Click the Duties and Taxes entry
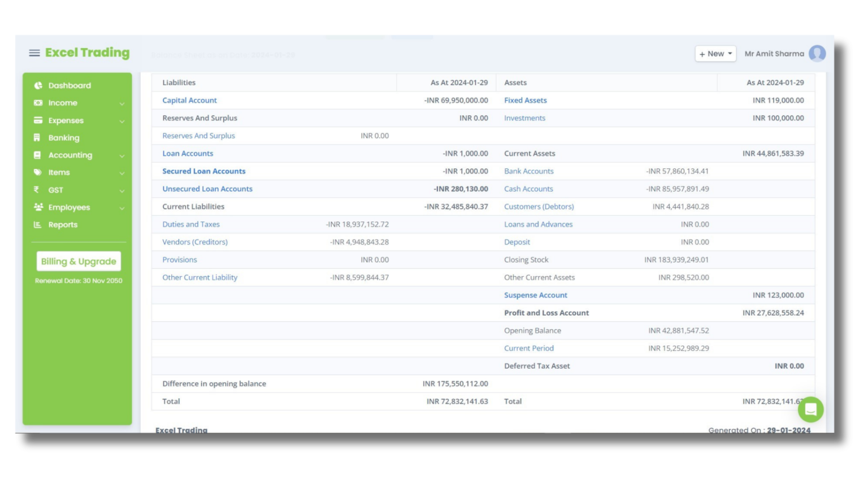Viewport: 868px width, 488px height. tap(191, 224)
